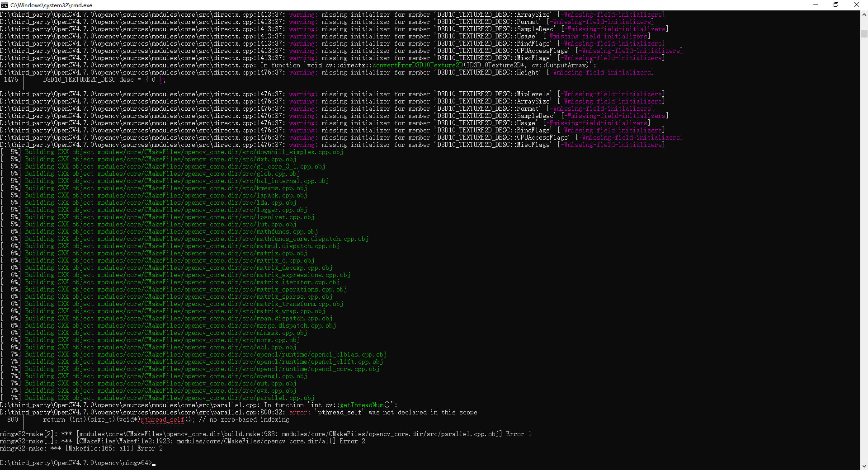Click the build line for parallel.cpp.obj
Image resolution: width=868 pixels, height=470 pixels.
pyautogui.click(x=157, y=398)
